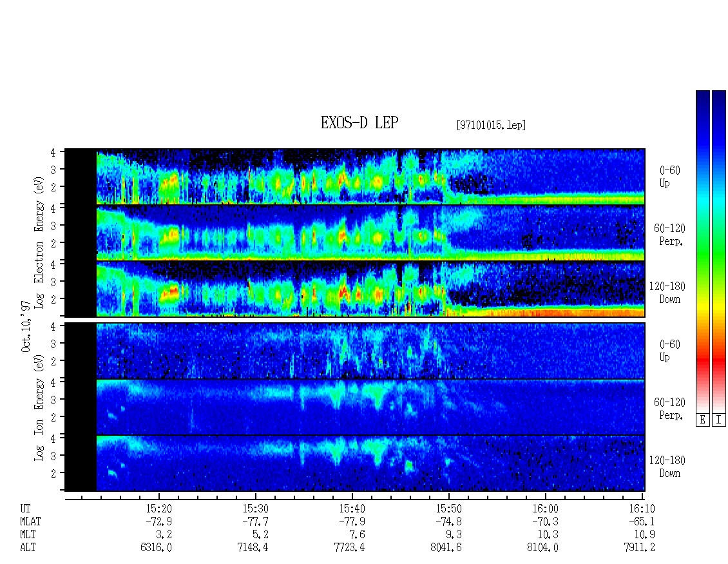Screen dimensions: 728x564
Task: Click the MLT value 5.2
Action: 260,535
